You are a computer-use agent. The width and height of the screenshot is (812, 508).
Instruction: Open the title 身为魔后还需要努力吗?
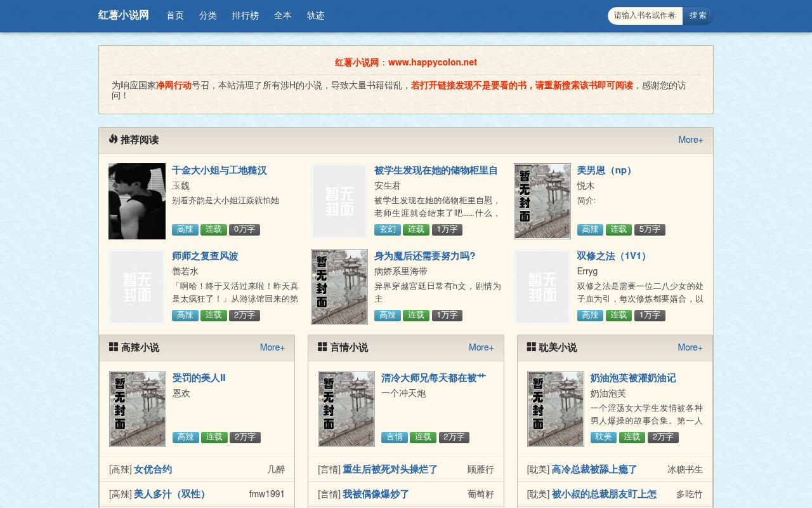425,256
